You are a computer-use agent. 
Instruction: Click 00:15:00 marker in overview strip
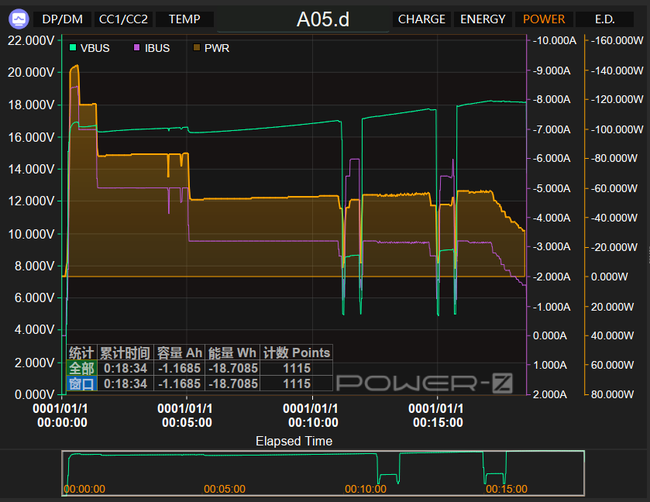[x=506, y=489]
